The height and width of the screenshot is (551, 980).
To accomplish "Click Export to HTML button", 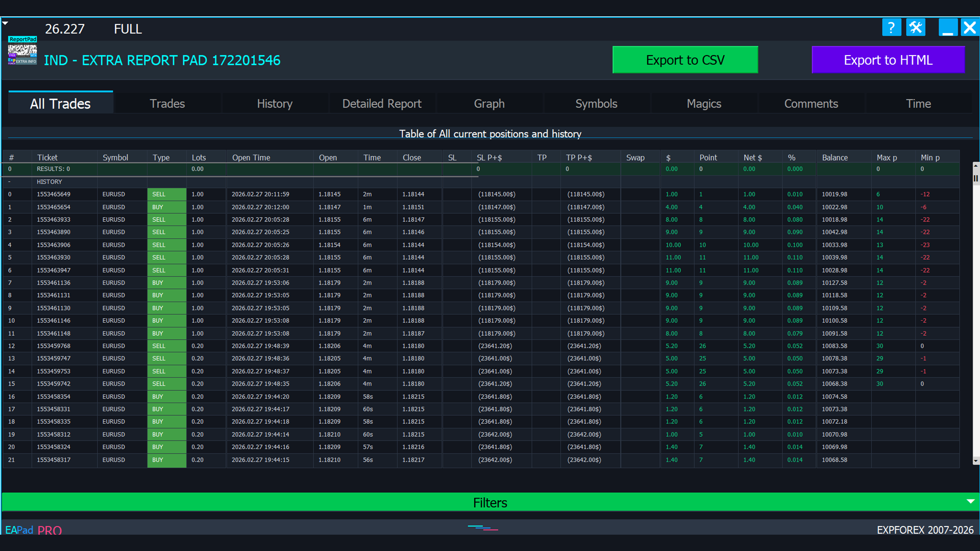I will [x=888, y=60].
